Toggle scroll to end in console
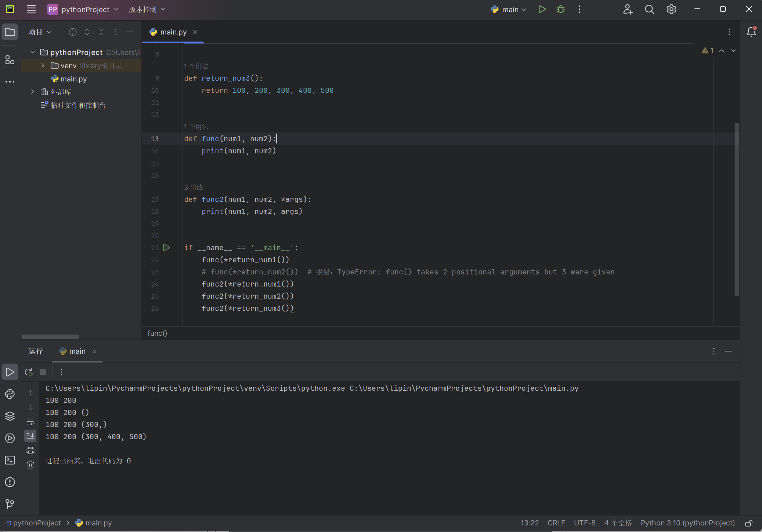 click(x=30, y=436)
